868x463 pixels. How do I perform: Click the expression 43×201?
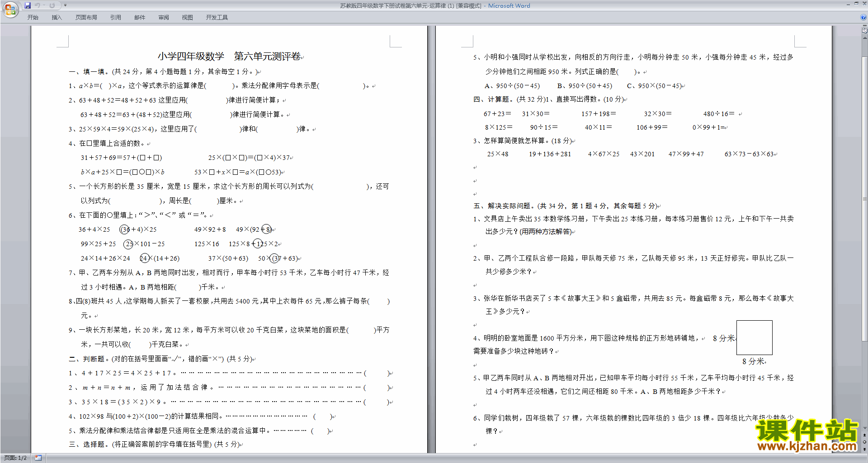tap(642, 154)
